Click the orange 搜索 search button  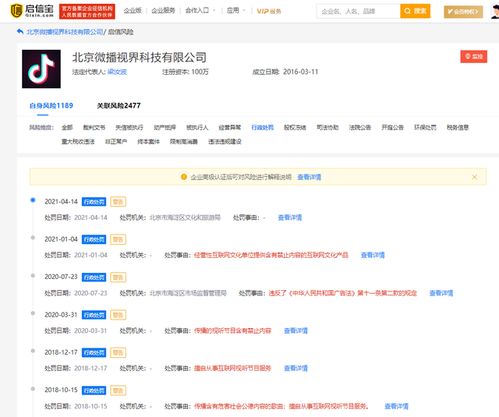(x=415, y=11)
